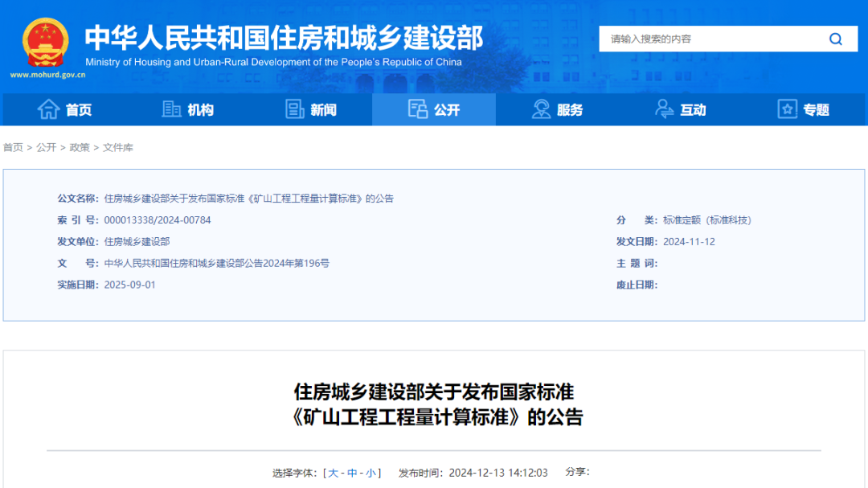Click the document icon on the 公开 tab
The height and width of the screenshot is (488, 868).
pos(419,109)
